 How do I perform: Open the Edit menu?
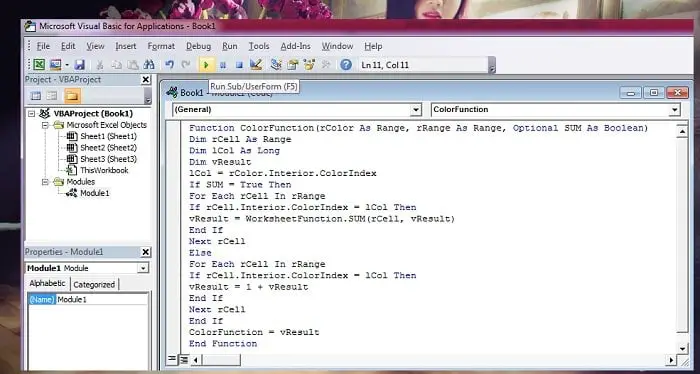[68, 46]
